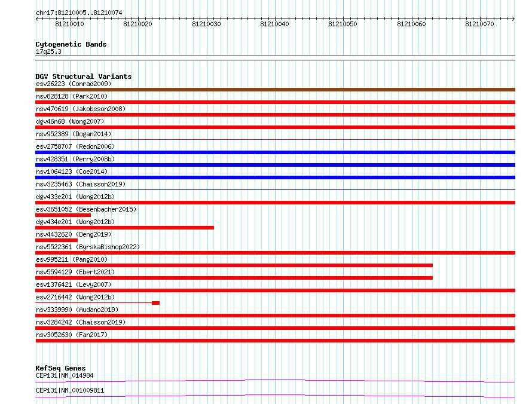Select dgv433e201 (Wong2012b) label
The width and height of the screenshot is (532, 404).
[x=75, y=197]
